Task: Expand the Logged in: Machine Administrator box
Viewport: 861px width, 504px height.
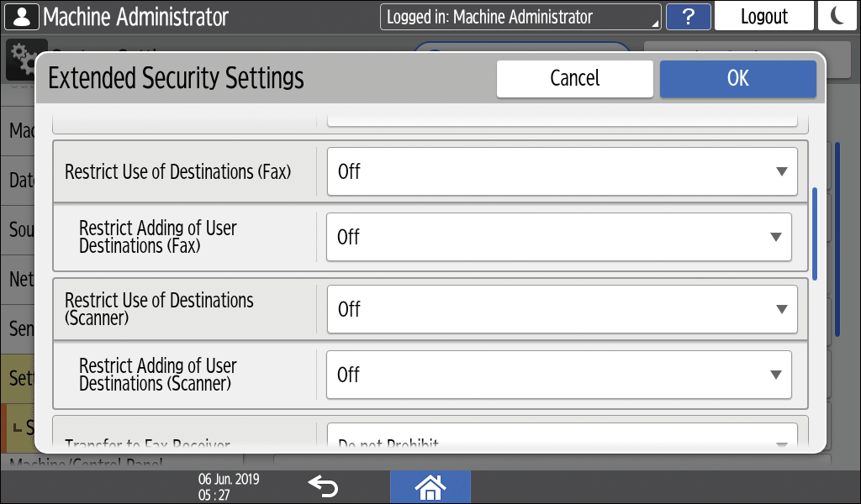Action: (520, 17)
